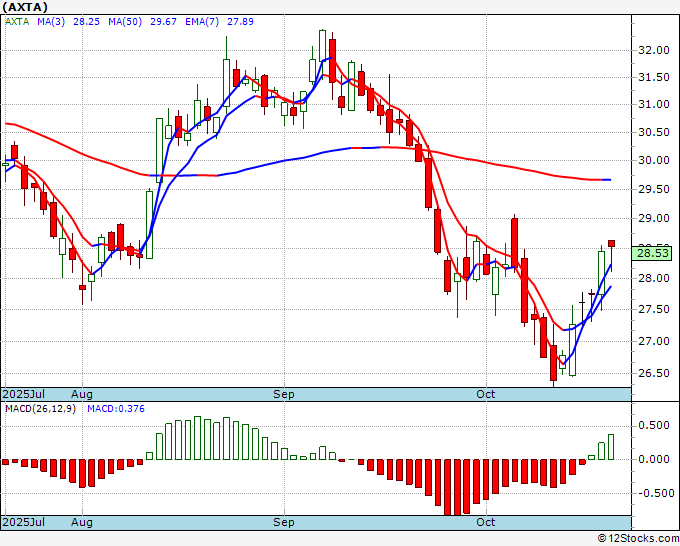The height and width of the screenshot is (546, 680).
Task: Click the blue end of the MA(50) line
Action: click(x=606, y=180)
